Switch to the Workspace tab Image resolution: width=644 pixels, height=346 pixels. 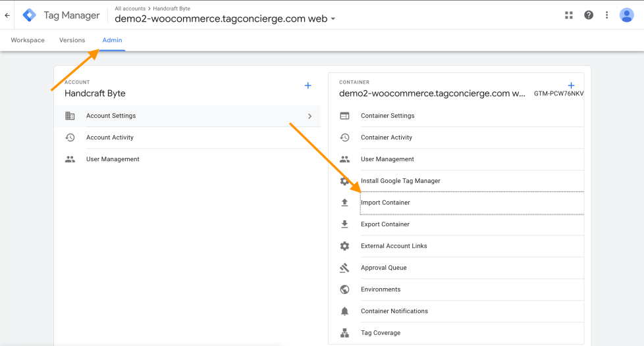28,40
